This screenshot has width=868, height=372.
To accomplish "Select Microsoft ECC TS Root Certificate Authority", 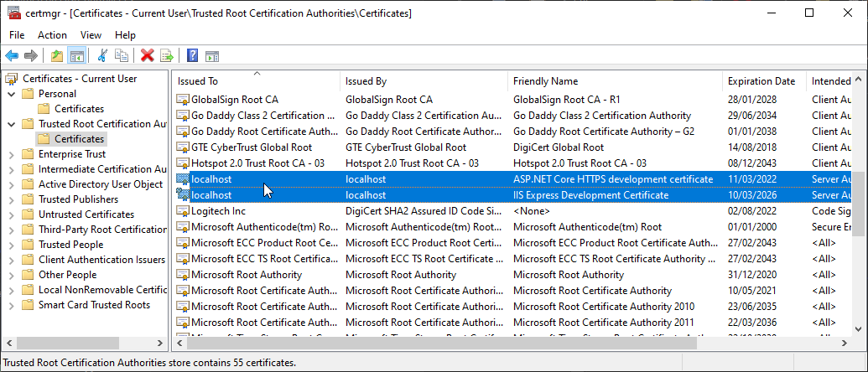I will (x=512, y=259).
